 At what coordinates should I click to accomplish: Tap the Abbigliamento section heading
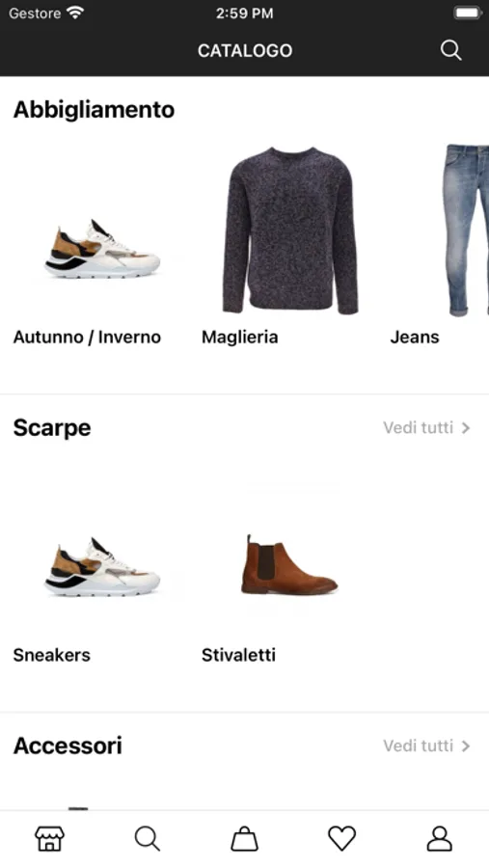[x=95, y=110]
